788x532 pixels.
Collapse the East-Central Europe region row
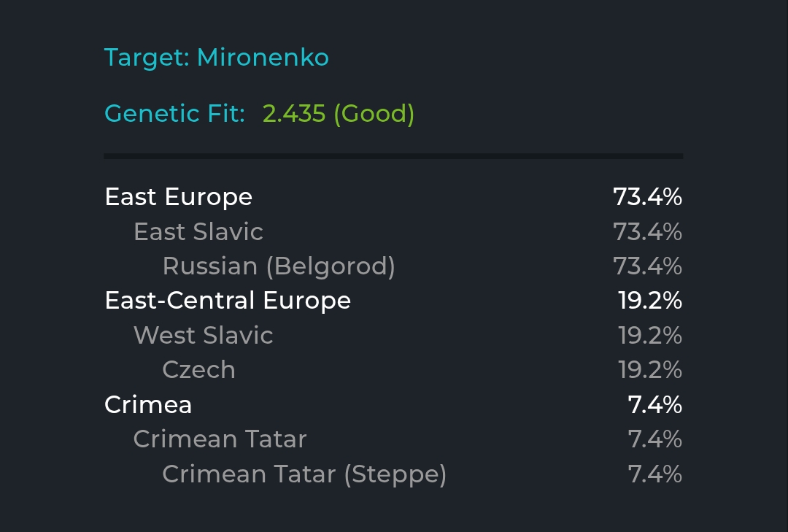coord(393,301)
